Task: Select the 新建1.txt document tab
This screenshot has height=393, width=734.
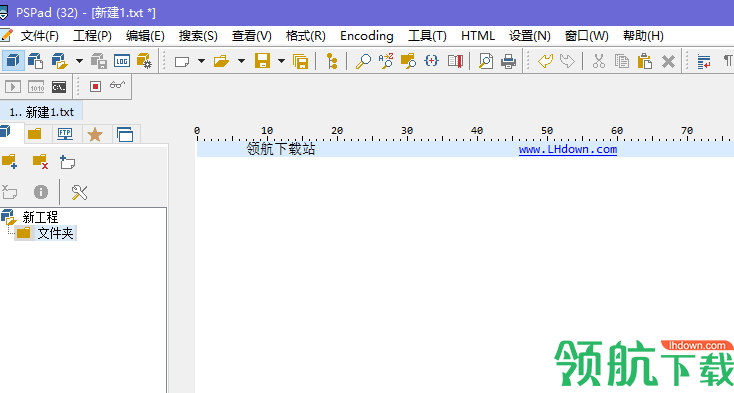Action: coord(42,112)
